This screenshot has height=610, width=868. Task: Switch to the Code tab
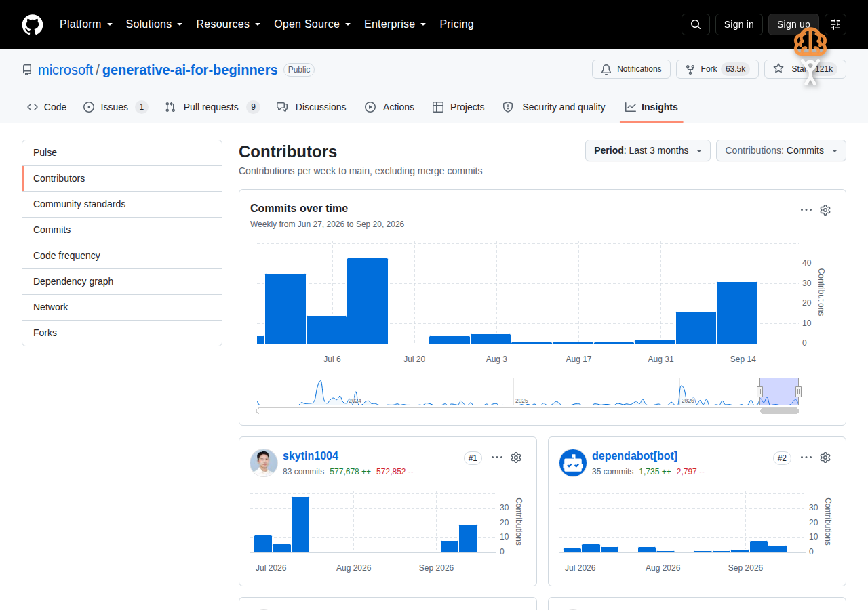click(x=47, y=107)
